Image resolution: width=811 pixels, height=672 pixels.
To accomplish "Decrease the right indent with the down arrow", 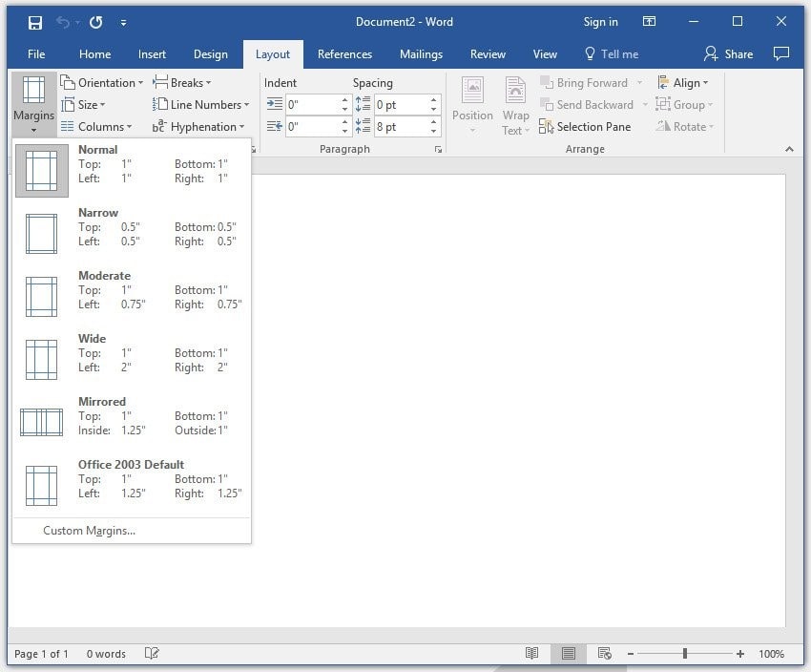I will [x=345, y=132].
